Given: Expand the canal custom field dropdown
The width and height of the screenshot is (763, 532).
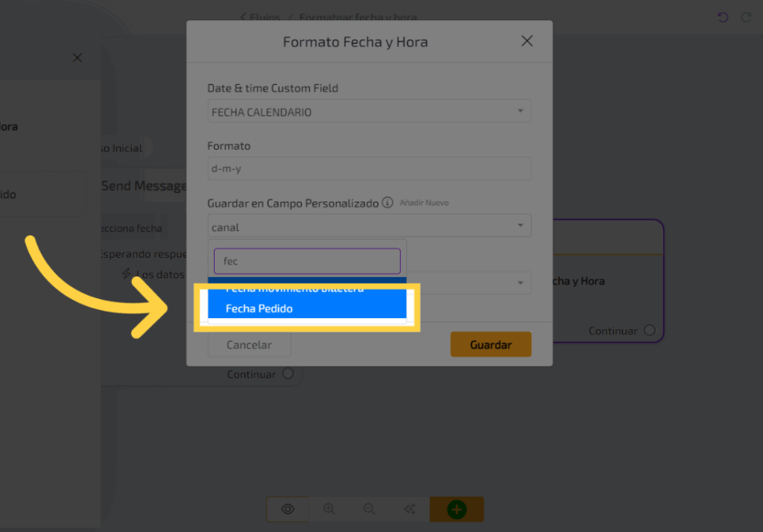Looking at the screenshot, I should pyautogui.click(x=369, y=227).
